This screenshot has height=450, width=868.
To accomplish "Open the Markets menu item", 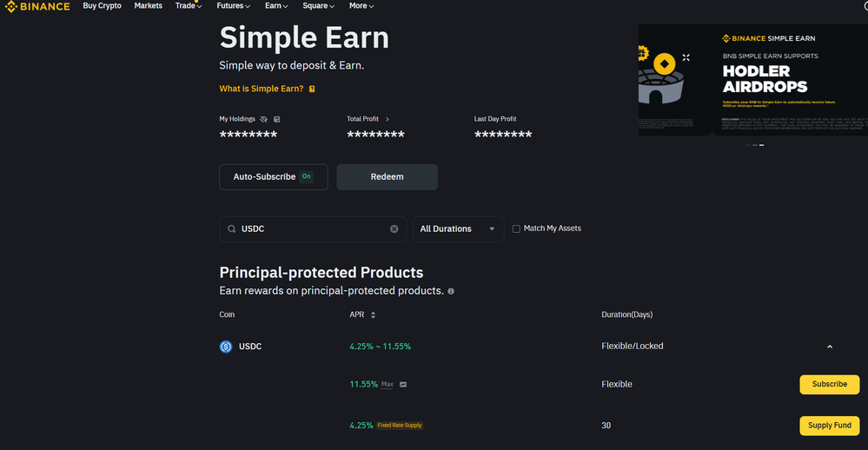I will pos(149,5).
